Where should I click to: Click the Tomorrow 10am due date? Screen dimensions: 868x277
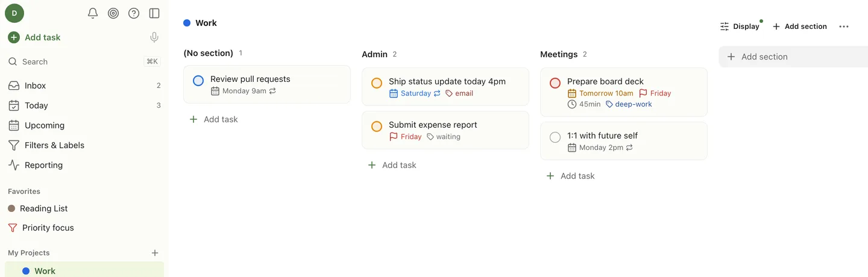pyautogui.click(x=600, y=93)
